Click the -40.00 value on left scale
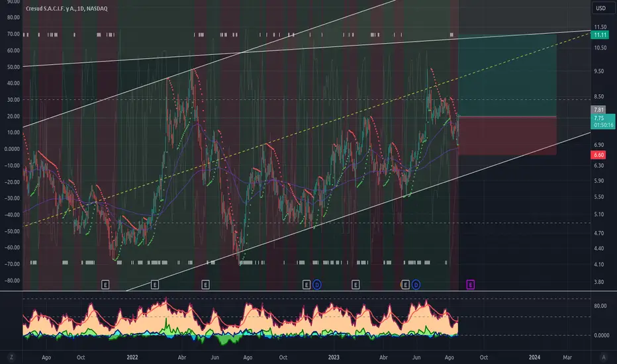The image size is (617, 364). coord(12,215)
